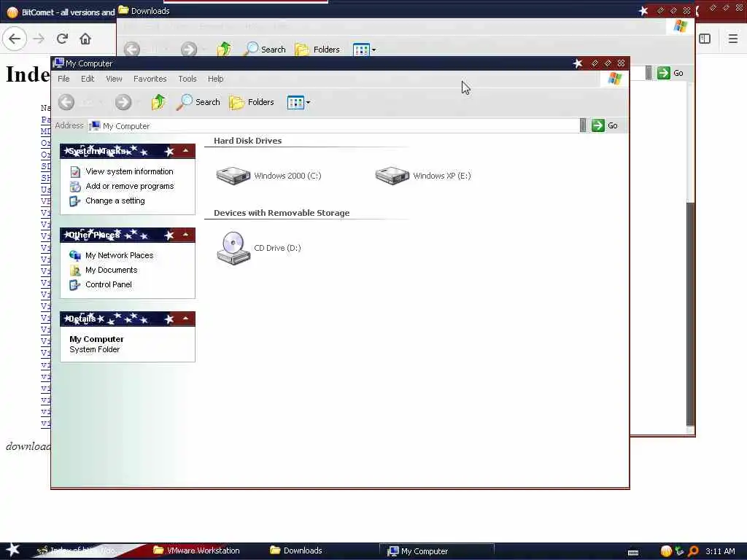
Task: Open address bar dropdown in My Computer
Action: [x=583, y=125]
